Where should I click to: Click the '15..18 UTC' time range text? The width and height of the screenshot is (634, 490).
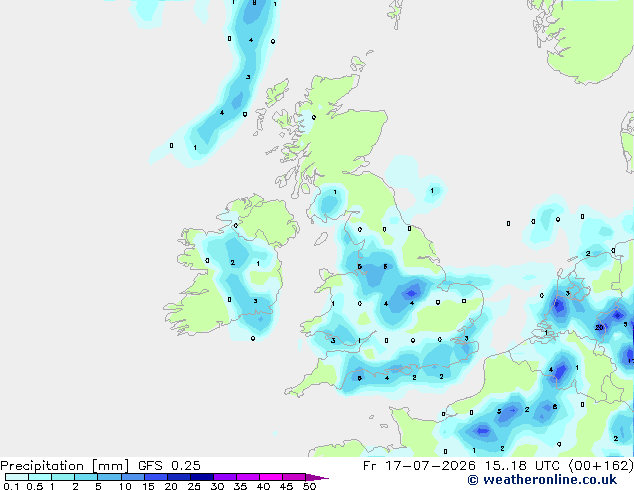pyautogui.click(x=523, y=466)
